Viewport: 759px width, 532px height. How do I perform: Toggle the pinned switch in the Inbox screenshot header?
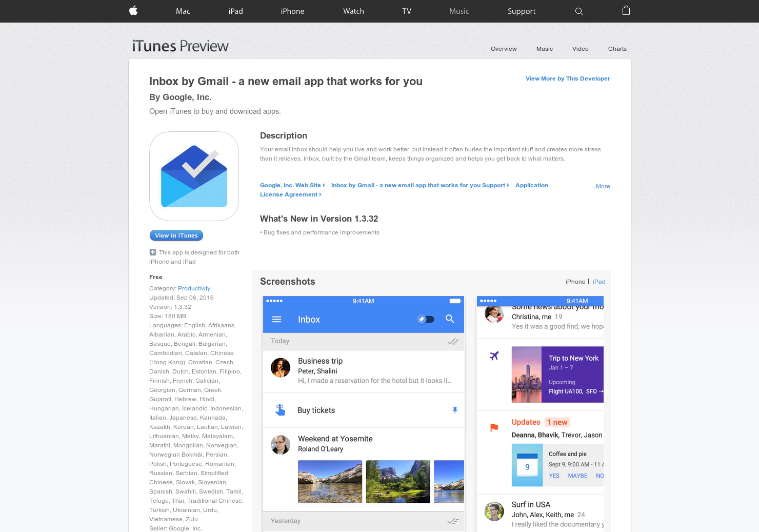pyautogui.click(x=426, y=319)
